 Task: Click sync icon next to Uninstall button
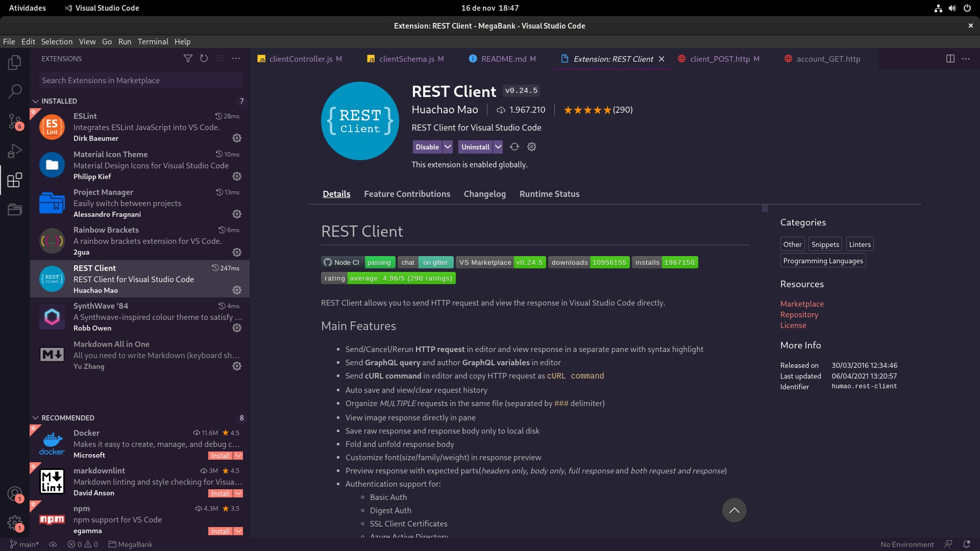coord(514,147)
